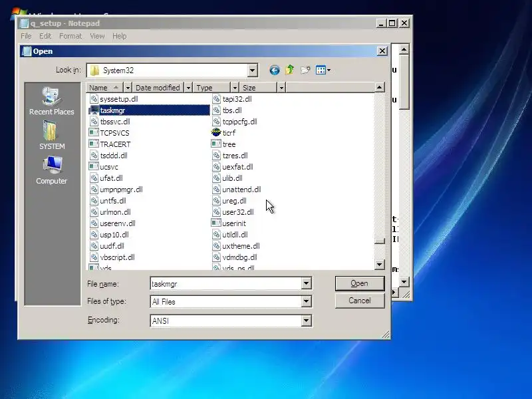Expand the File name dropdown arrow

point(306,283)
